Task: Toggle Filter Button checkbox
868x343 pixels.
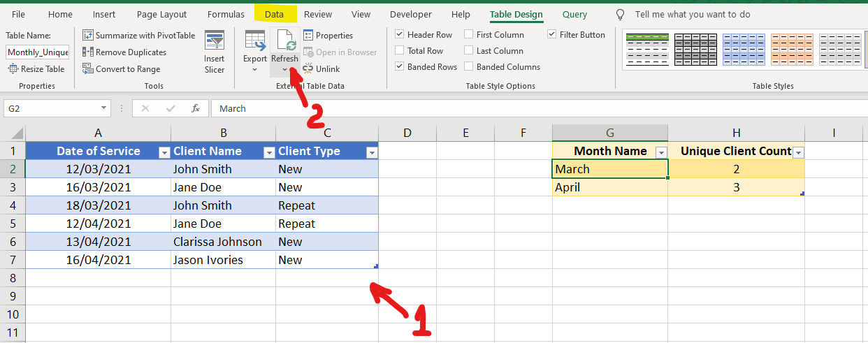Action: (552, 34)
